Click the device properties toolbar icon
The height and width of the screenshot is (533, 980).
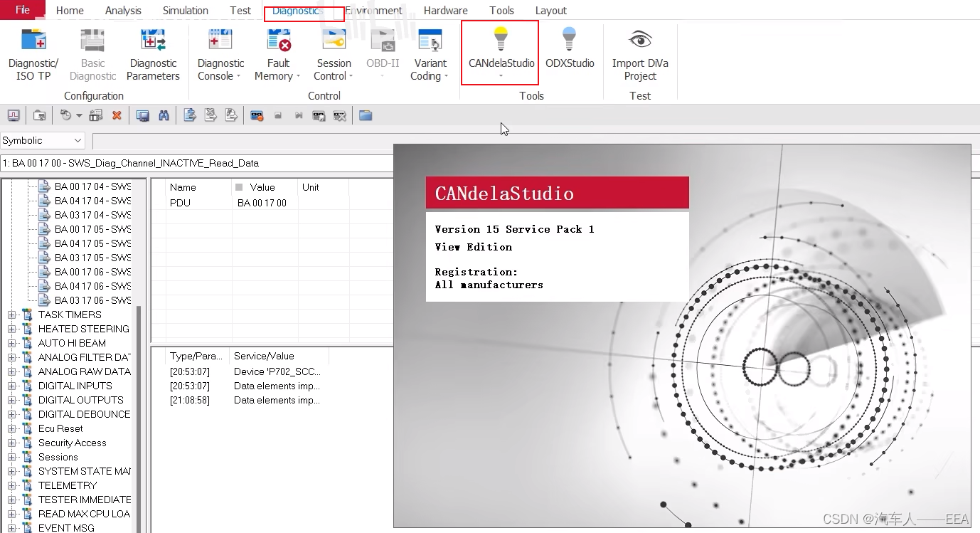(x=97, y=115)
